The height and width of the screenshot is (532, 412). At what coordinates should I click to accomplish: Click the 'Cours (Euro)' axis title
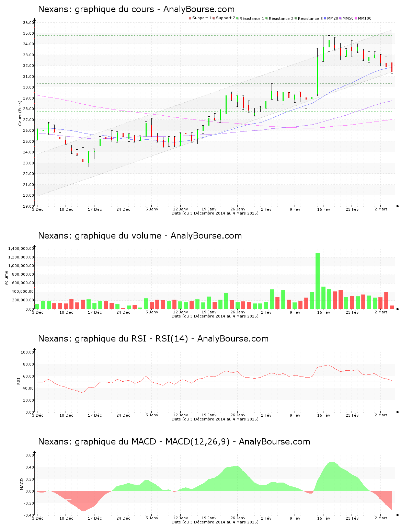(20, 113)
